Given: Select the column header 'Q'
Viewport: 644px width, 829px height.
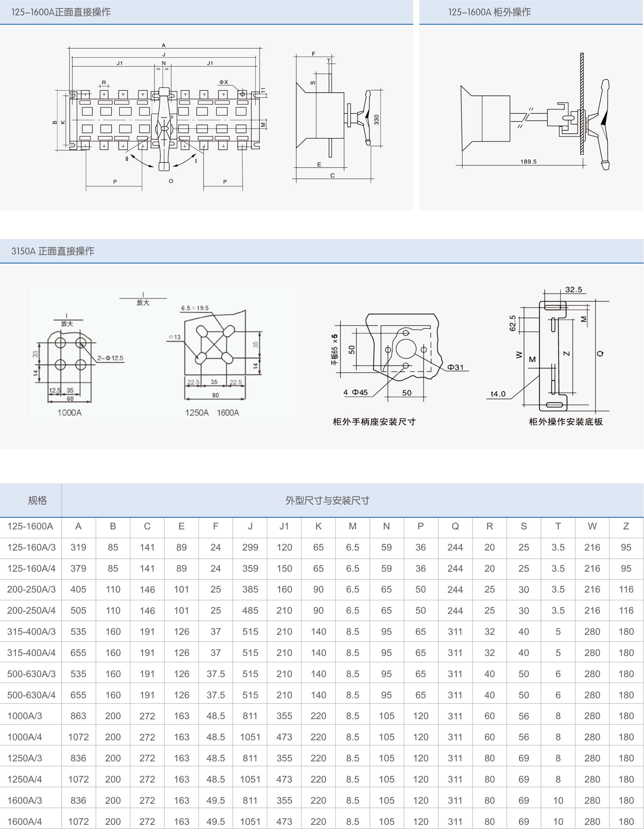Looking at the screenshot, I should point(455,526).
